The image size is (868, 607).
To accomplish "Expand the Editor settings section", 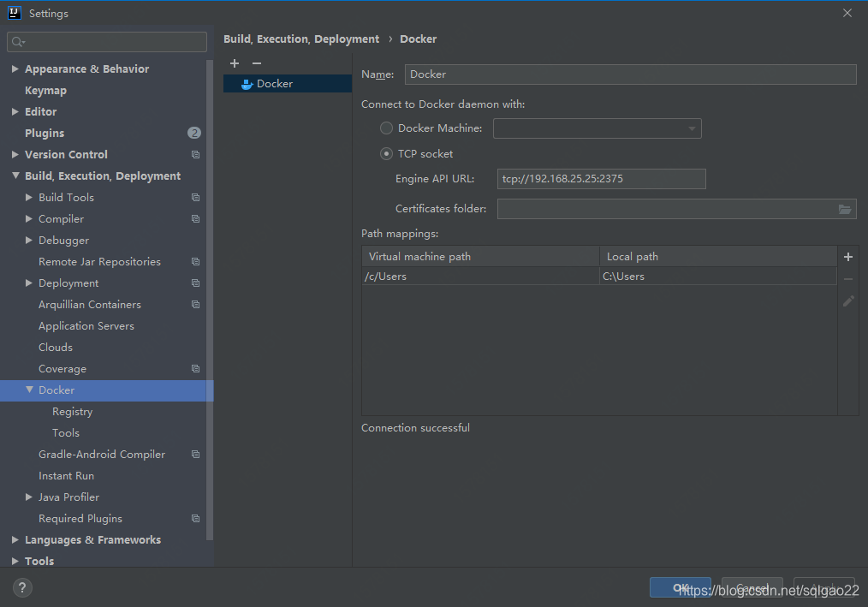I will click(x=15, y=111).
